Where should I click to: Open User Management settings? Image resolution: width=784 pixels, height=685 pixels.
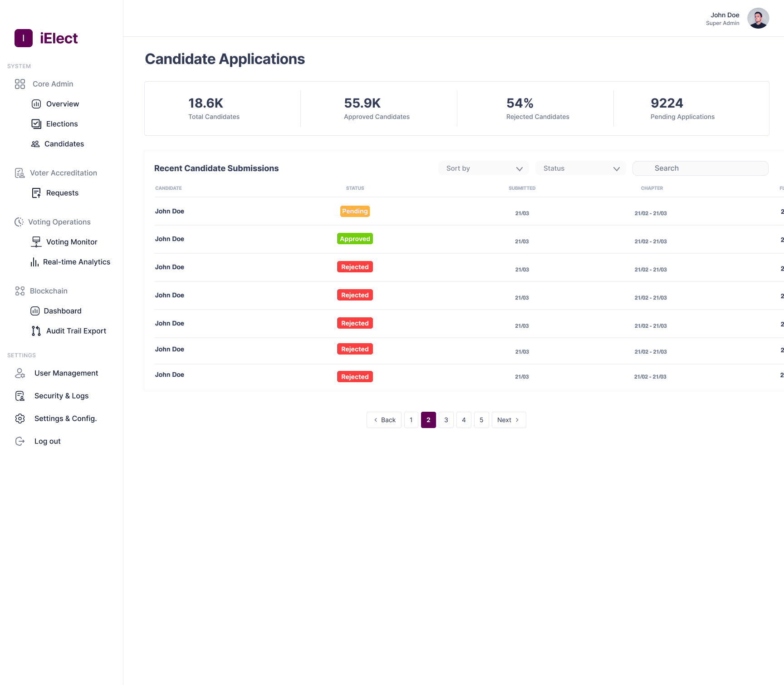[x=66, y=373]
